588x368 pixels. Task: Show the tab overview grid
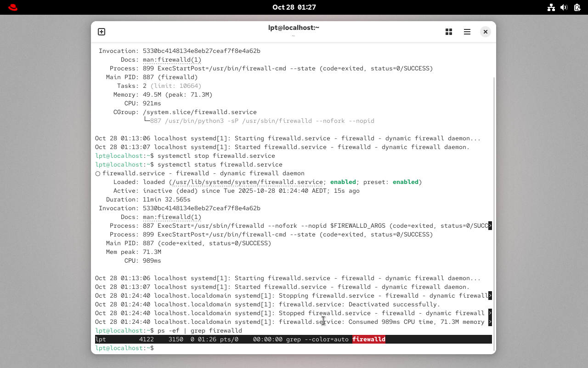tap(449, 32)
